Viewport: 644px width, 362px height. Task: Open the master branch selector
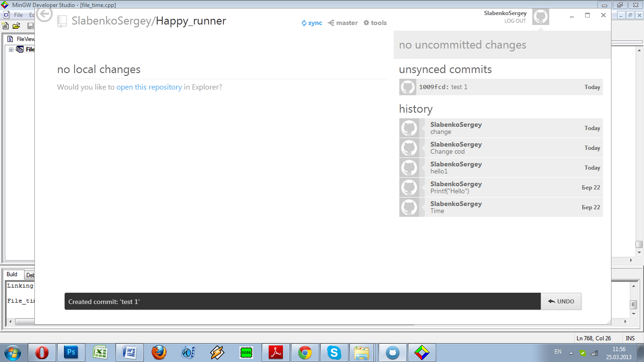343,23
